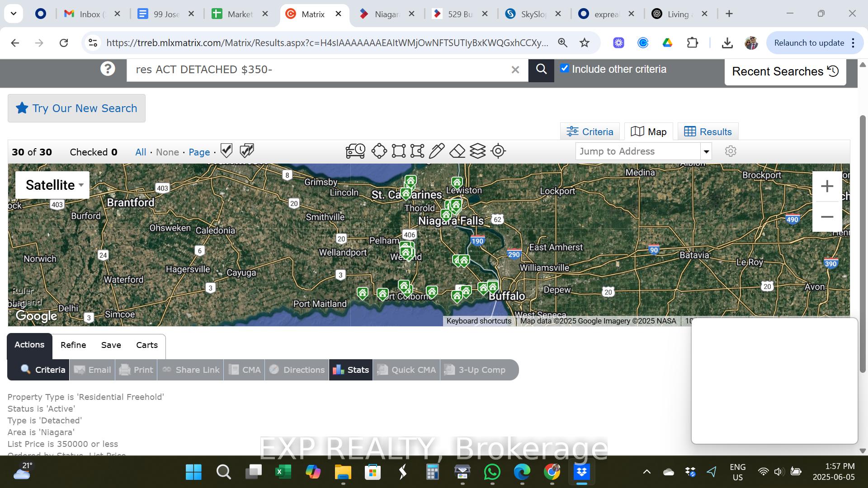Open the Refine tab
The height and width of the screenshot is (488, 868).
point(73,345)
